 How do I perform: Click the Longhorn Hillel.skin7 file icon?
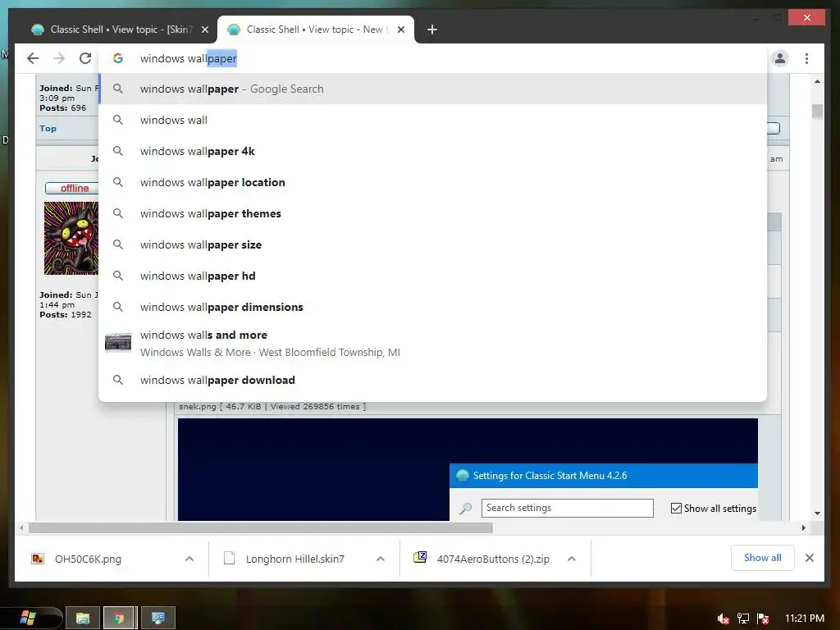tap(230, 558)
